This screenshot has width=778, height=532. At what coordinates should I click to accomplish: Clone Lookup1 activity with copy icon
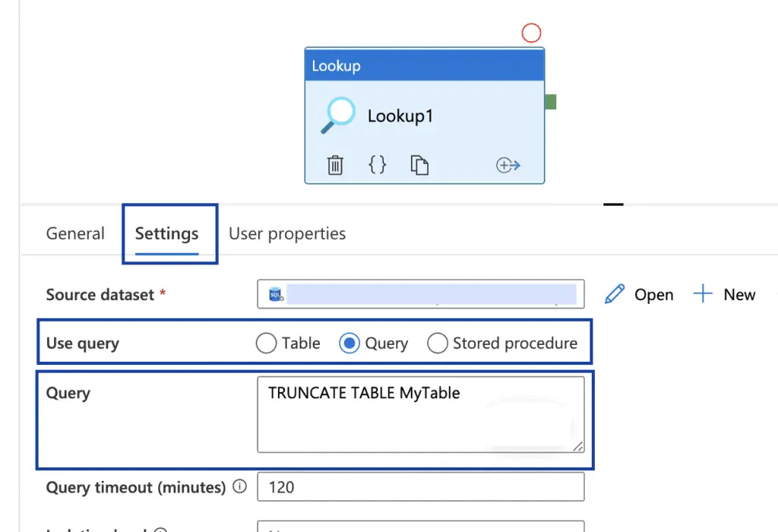(x=419, y=165)
